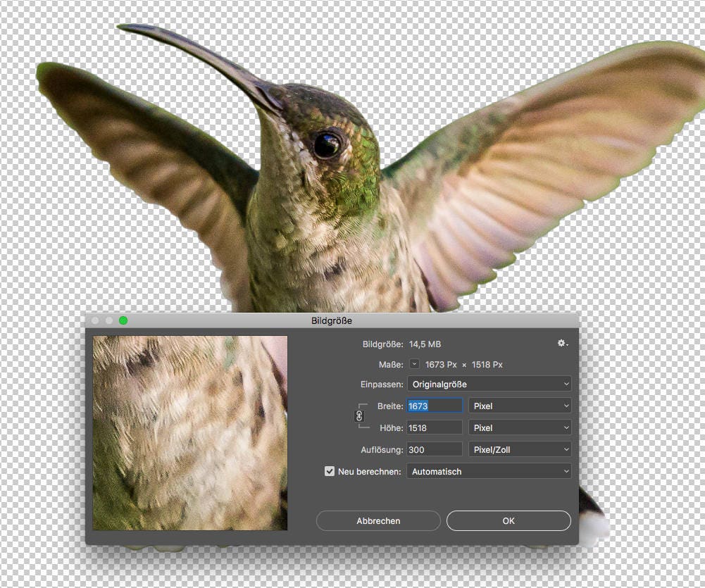Click the feather preview thumbnail

click(189, 432)
